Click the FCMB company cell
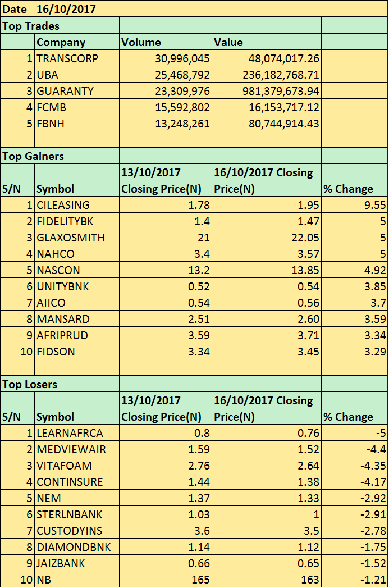Screen dimensions: 389x588 (x=77, y=107)
